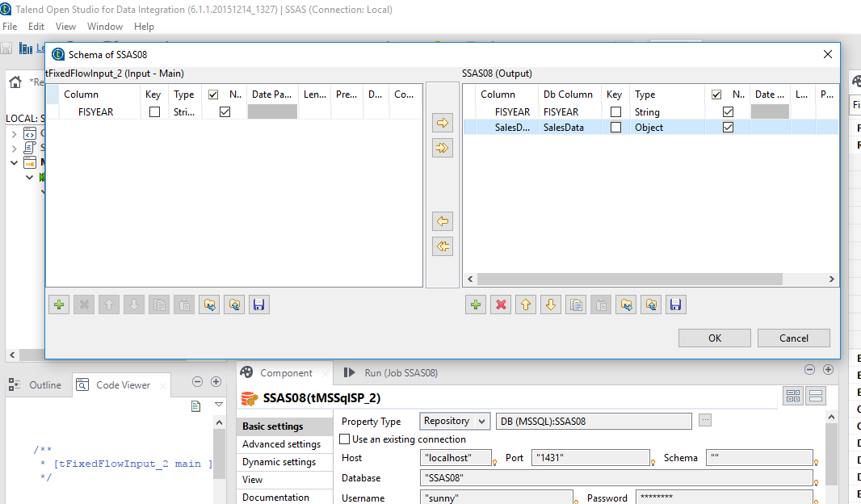Toggle Nullable checkbox for output FISYEAR row
Image resolution: width=861 pixels, height=504 pixels.
click(728, 112)
